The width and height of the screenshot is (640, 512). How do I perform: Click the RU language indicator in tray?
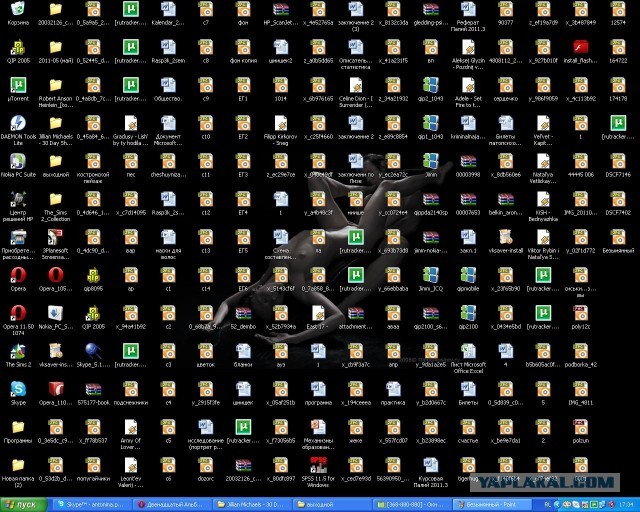(x=547, y=505)
